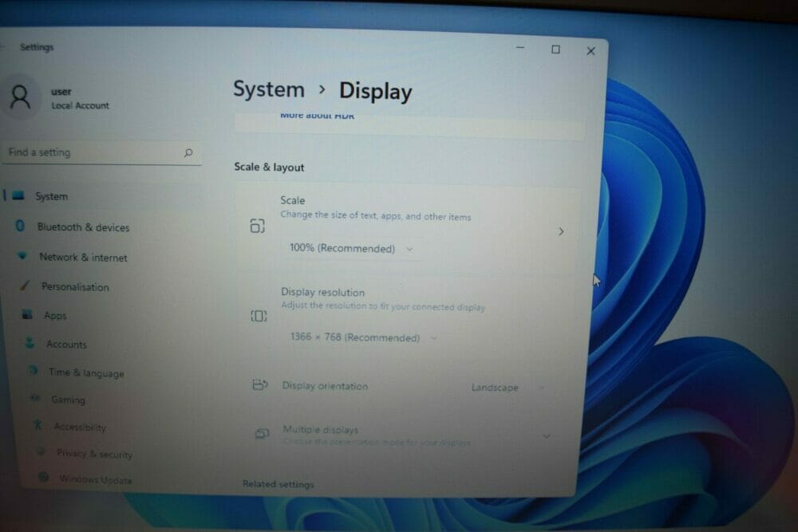This screenshot has height=532, width=798.
Task: Click the Apps sidebar icon
Action: [x=27, y=315]
